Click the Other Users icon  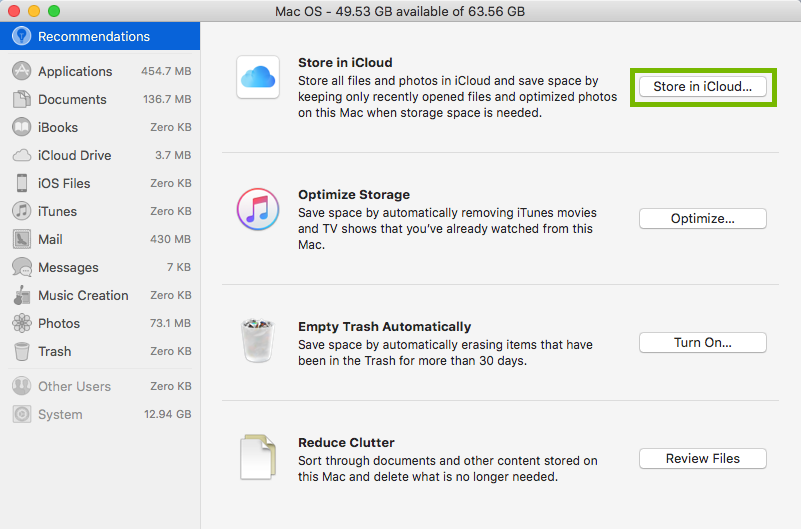21,386
